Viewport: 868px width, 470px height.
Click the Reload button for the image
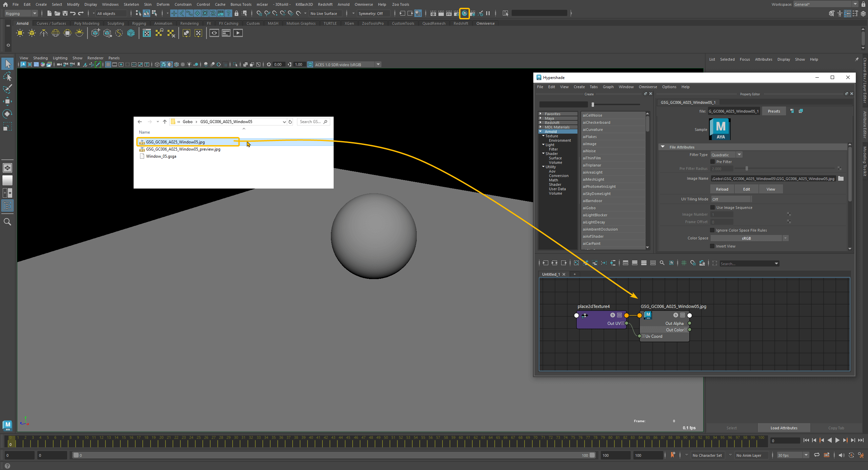[x=722, y=189]
